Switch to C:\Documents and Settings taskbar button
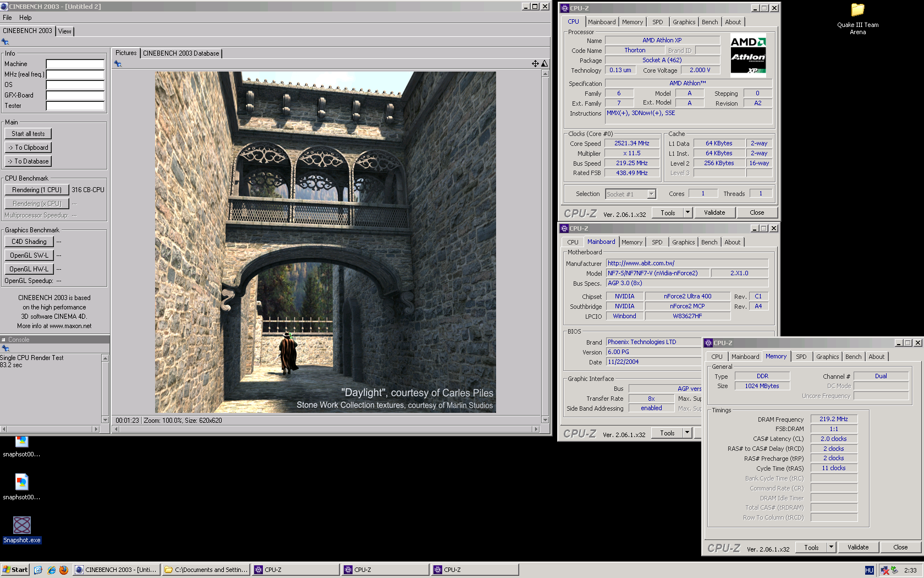The width and height of the screenshot is (924, 578). click(206, 570)
